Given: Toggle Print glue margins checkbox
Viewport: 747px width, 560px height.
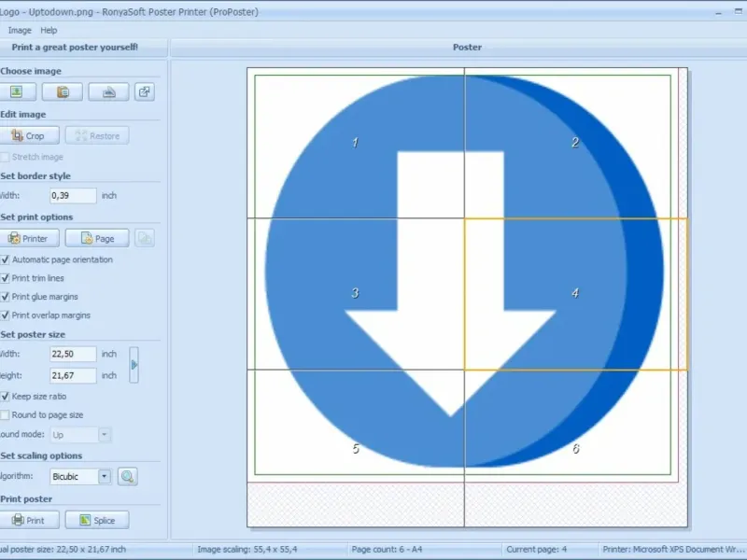Looking at the screenshot, I should (x=5, y=297).
